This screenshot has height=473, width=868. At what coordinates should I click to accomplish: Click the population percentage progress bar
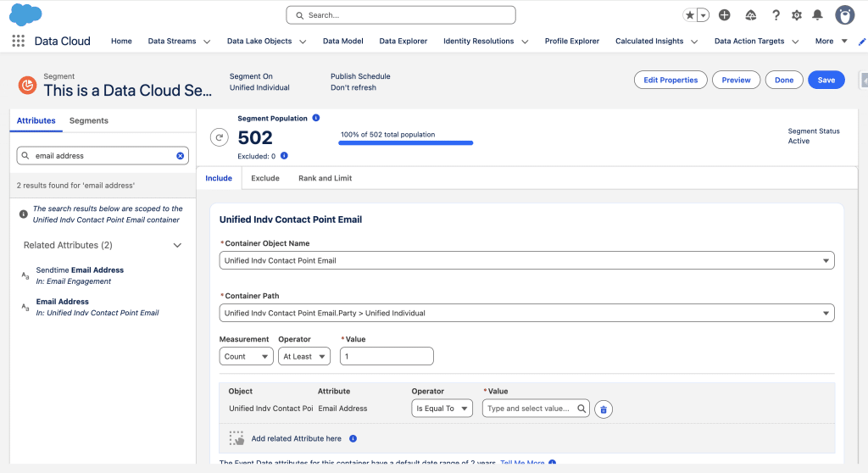tap(405, 143)
